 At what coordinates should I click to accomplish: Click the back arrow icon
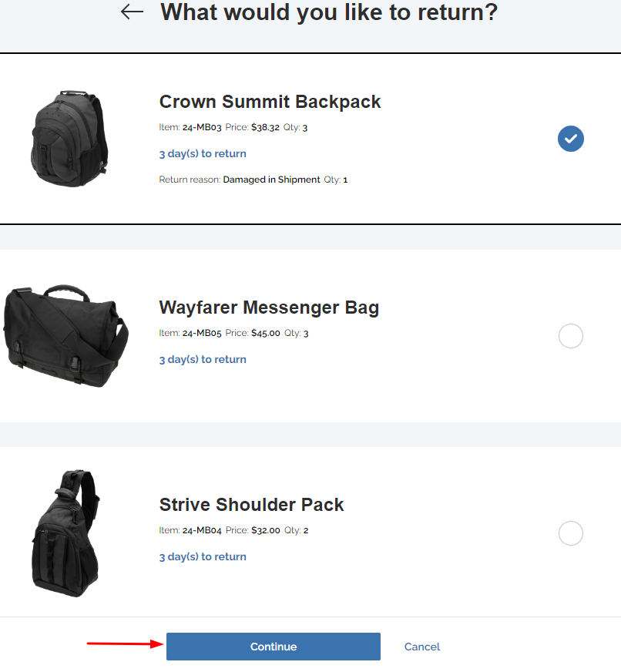tap(133, 12)
